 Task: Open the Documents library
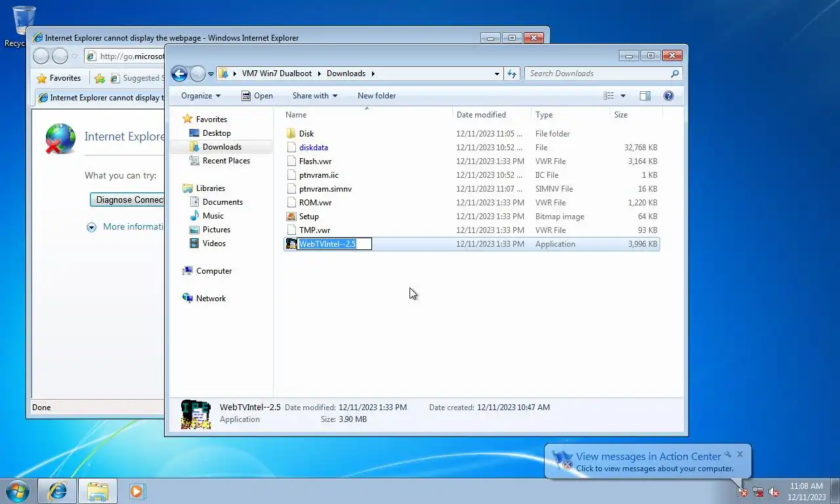point(222,202)
